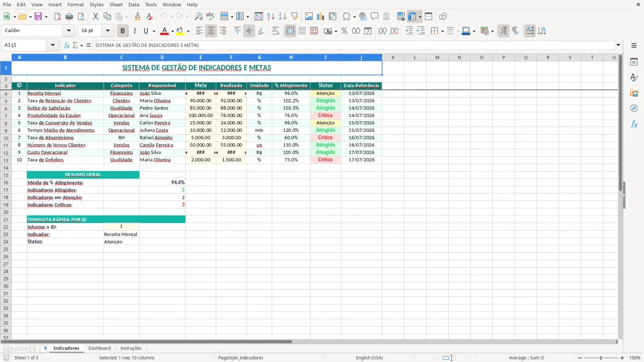Click the AutoFilter funnel icon

point(294,17)
